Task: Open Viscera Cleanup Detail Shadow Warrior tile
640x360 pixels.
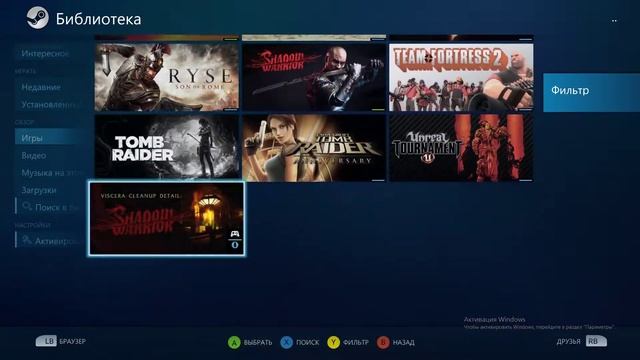Action: point(167,219)
